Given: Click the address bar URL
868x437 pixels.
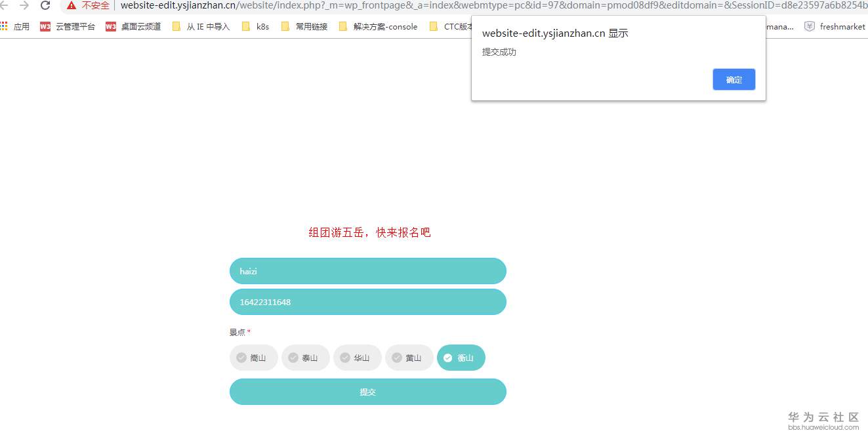Looking at the screenshot, I should tap(295, 6).
